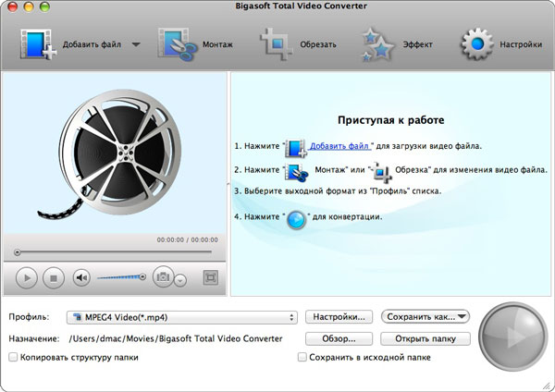Viewport: 555px width, 392px height.
Task: Click the Обзор... browse button
Action: pyautogui.click(x=339, y=338)
